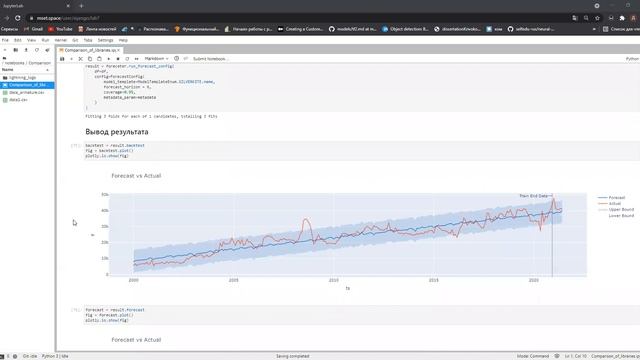Reload the page using the browser reload icon
The image size is (640, 360).
tap(18, 18)
